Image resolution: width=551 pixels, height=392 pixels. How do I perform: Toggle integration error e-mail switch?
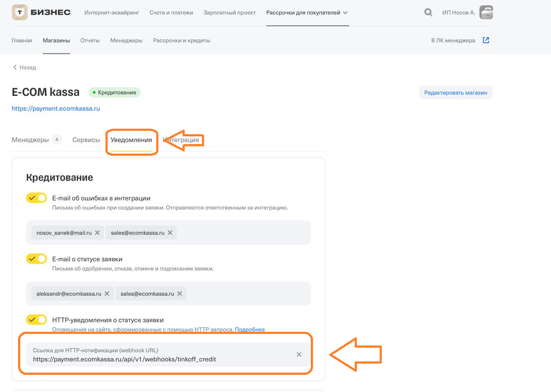[x=37, y=198]
